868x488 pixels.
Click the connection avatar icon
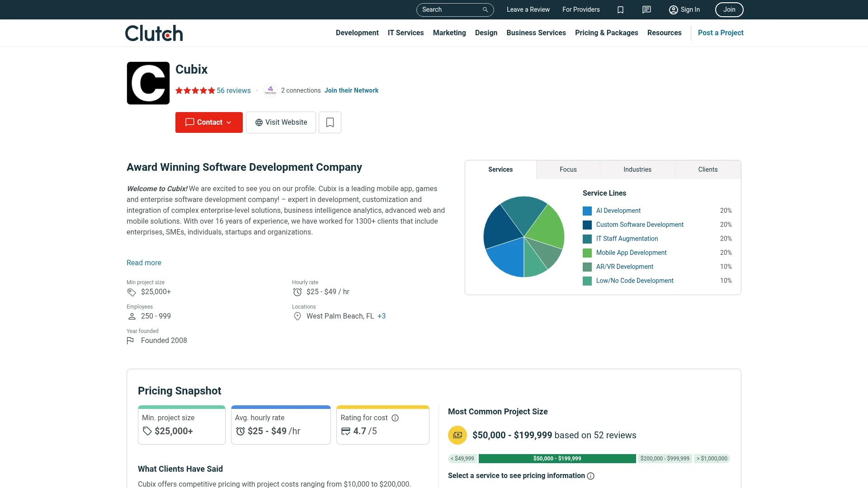coord(270,90)
